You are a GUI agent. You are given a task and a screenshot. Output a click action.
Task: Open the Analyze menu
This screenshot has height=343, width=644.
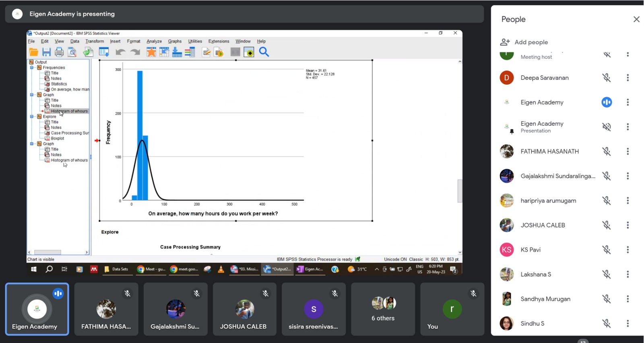click(154, 42)
